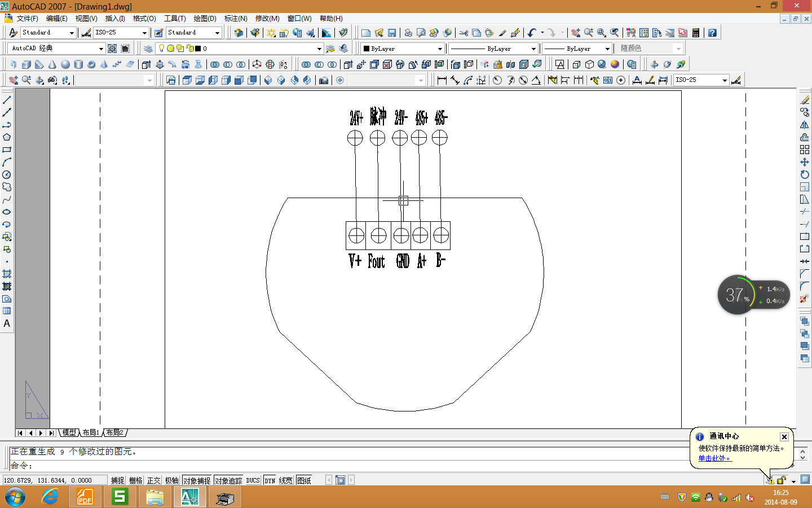Image resolution: width=812 pixels, height=508 pixels.
Task: Close the 通讯中心 balloon
Action: [x=784, y=437]
